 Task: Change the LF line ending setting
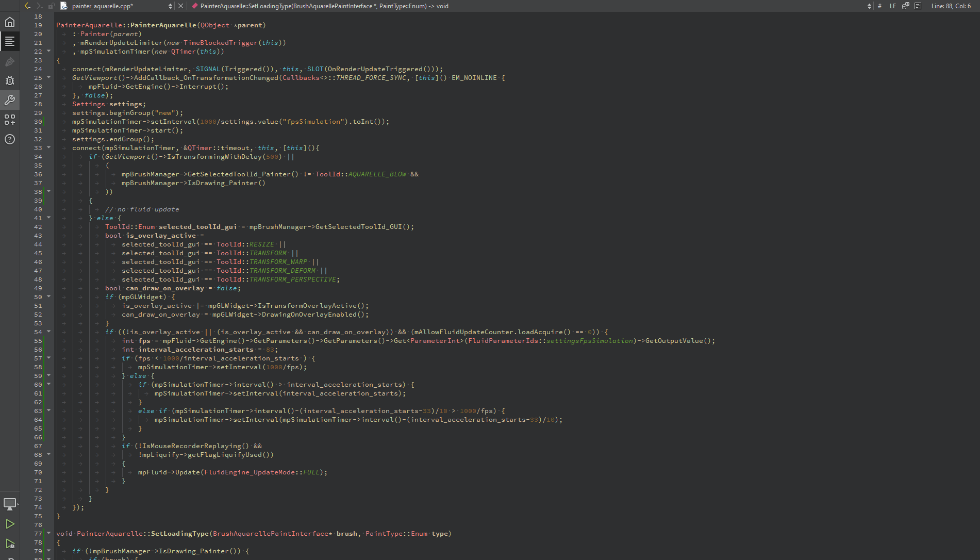coord(893,6)
